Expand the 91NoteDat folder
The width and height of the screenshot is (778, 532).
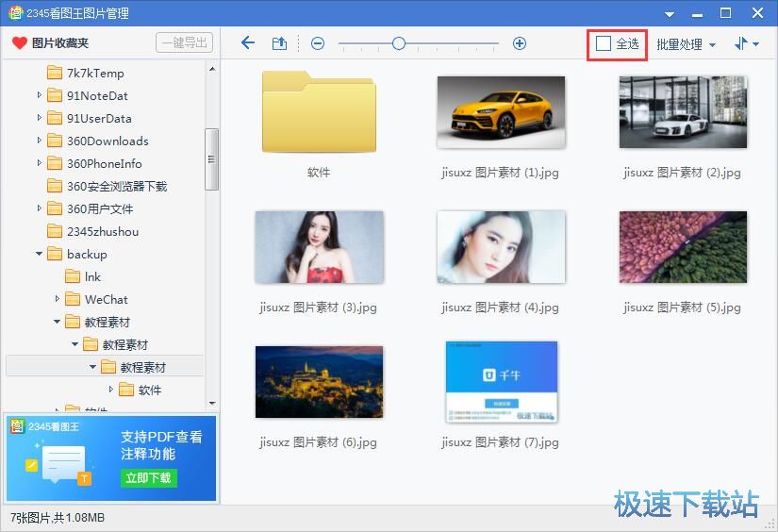click(40, 94)
